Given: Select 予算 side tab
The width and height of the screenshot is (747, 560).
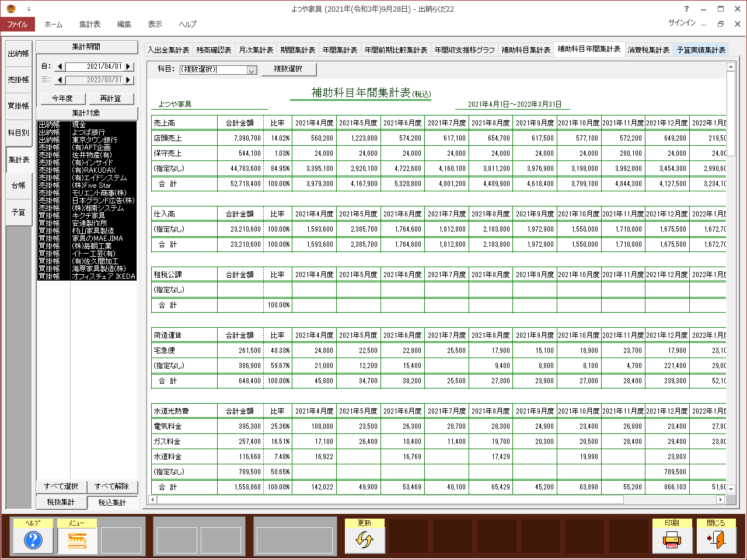Looking at the screenshot, I should [19, 212].
